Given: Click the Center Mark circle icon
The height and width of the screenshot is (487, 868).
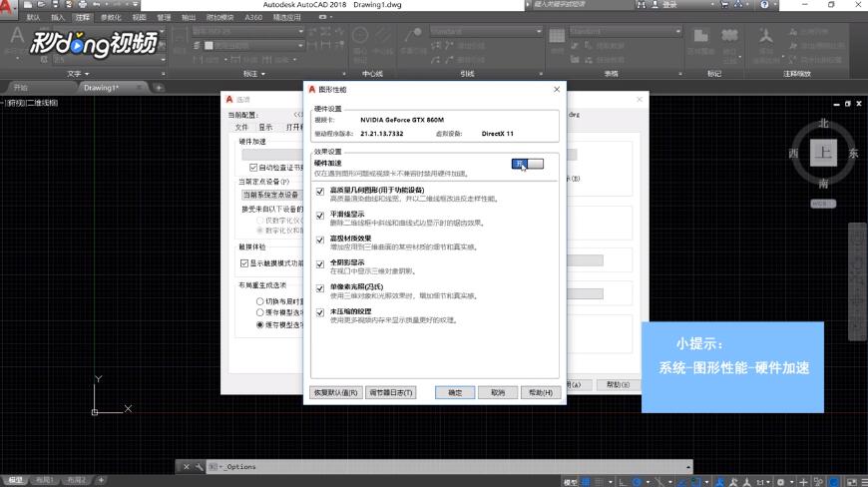Looking at the screenshot, I should pos(360,36).
